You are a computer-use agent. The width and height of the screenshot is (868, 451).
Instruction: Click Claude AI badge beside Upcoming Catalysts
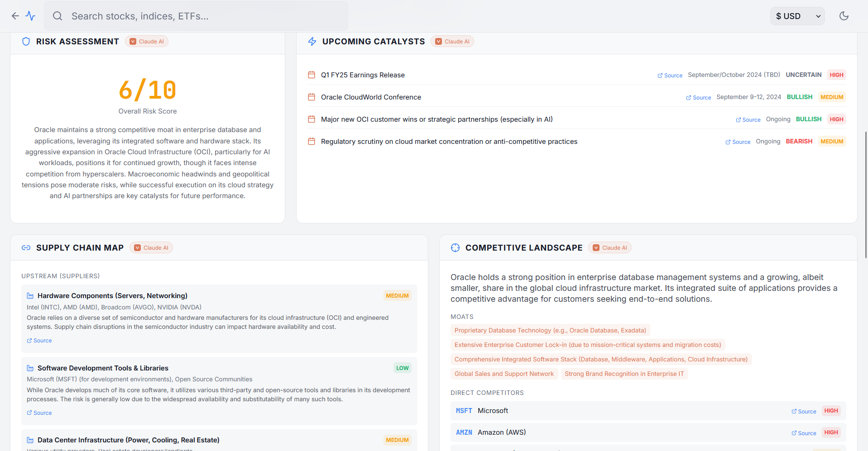(452, 42)
